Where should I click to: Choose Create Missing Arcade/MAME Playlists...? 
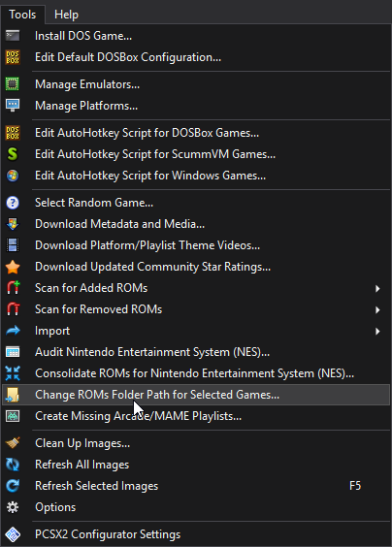(x=196, y=416)
